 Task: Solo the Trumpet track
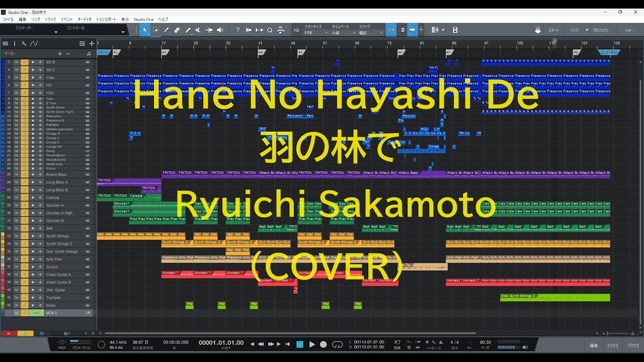[x=25, y=298]
